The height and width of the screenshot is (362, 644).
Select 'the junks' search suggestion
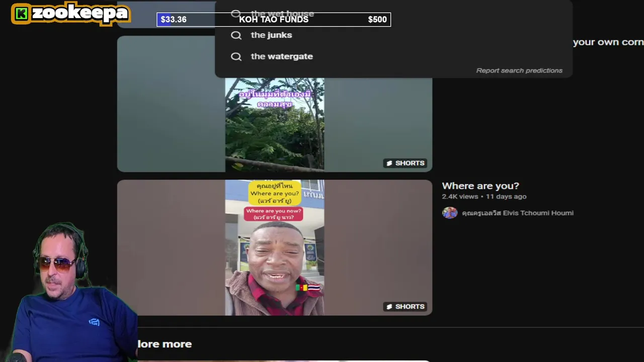(x=271, y=35)
